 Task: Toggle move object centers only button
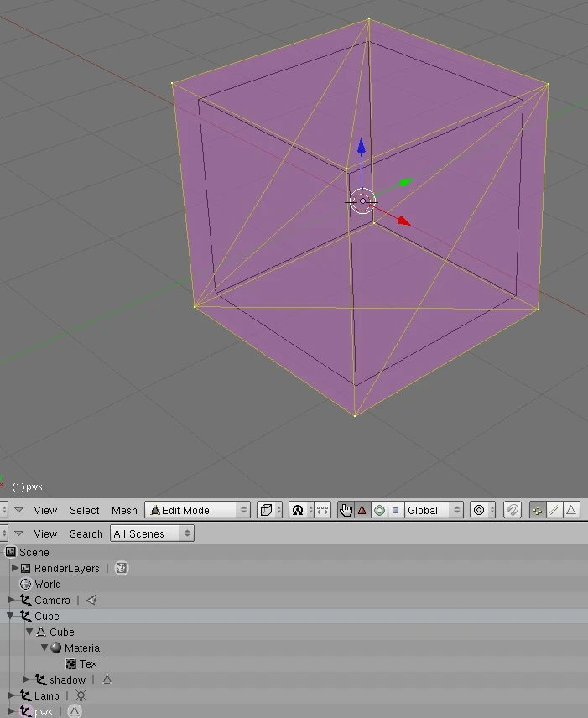click(322, 510)
